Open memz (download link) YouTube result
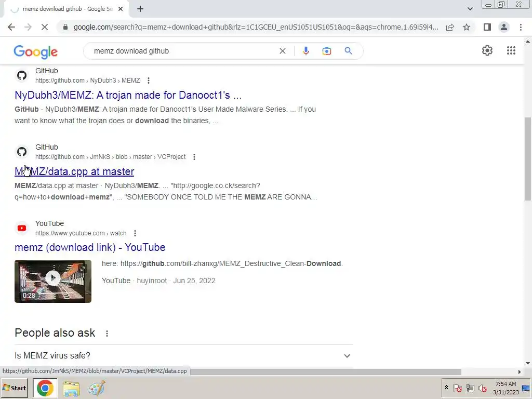Screen dimensions: 532x399 click(90, 247)
